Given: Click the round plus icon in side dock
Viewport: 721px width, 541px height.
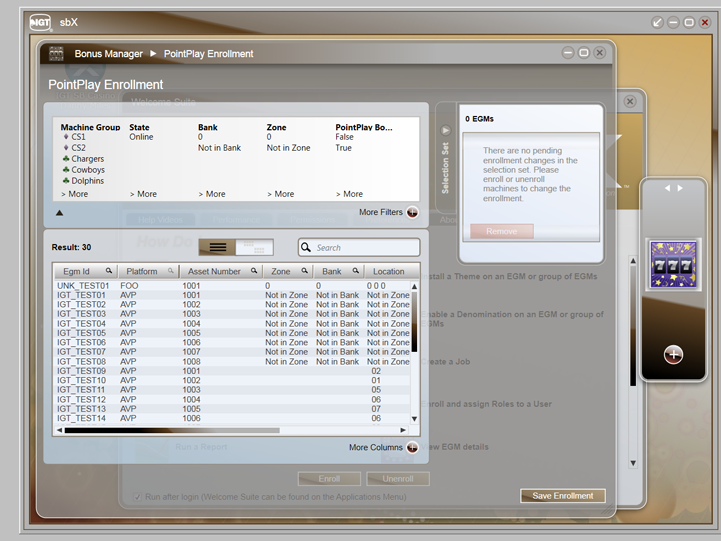Looking at the screenshot, I should click(x=673, y=355).
